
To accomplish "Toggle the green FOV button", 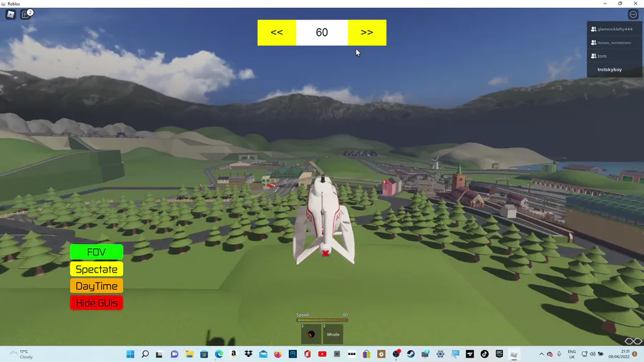I will click(x=97, y=252).
